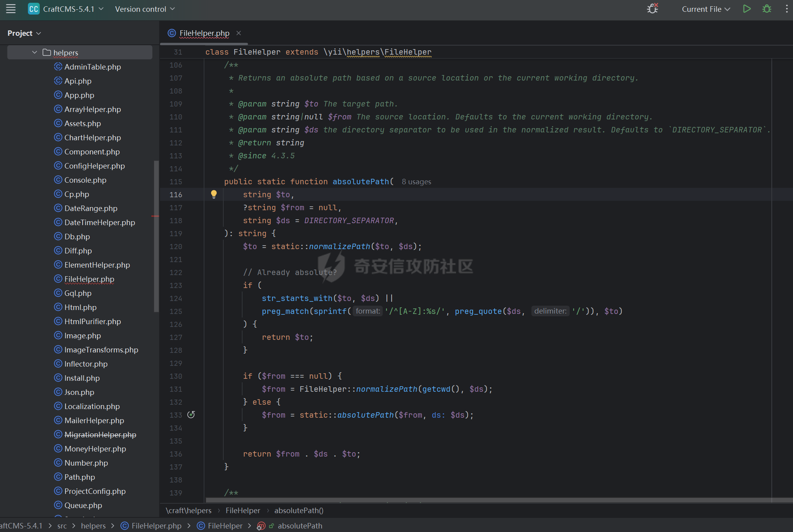Open Db.php in the project tree

77,237
